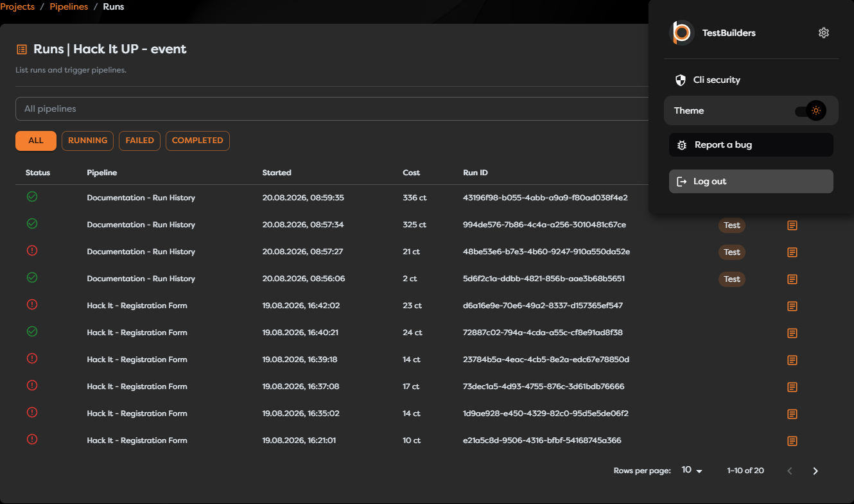Open the Rows per page dropdown
The image size is (854, 504).
point(692,471)
